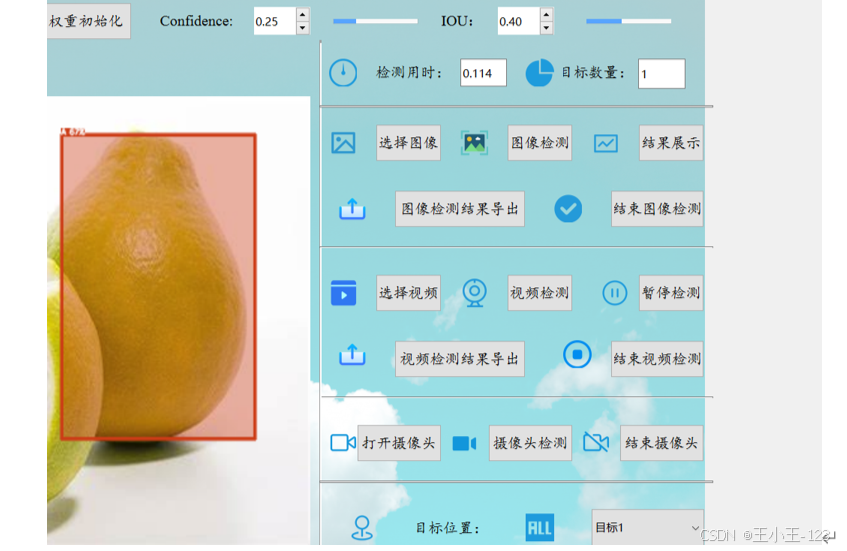
Task: Run 视频检测 video detection
Action: 540,293
